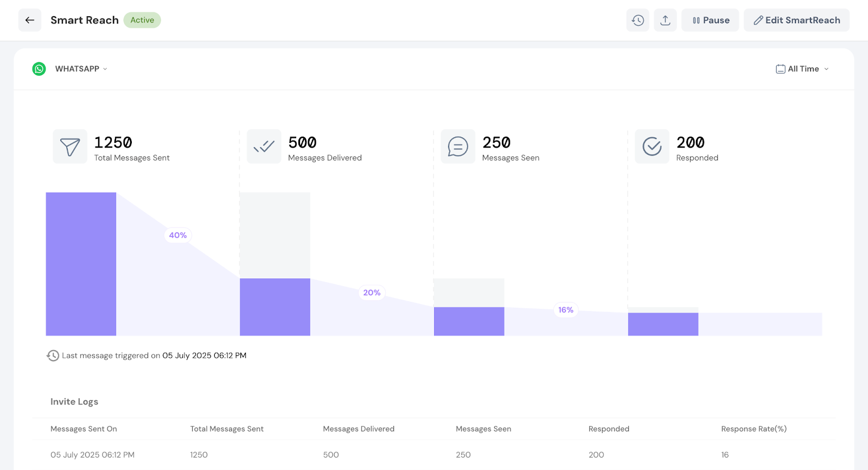Click the back arrow button

[30, 20]
